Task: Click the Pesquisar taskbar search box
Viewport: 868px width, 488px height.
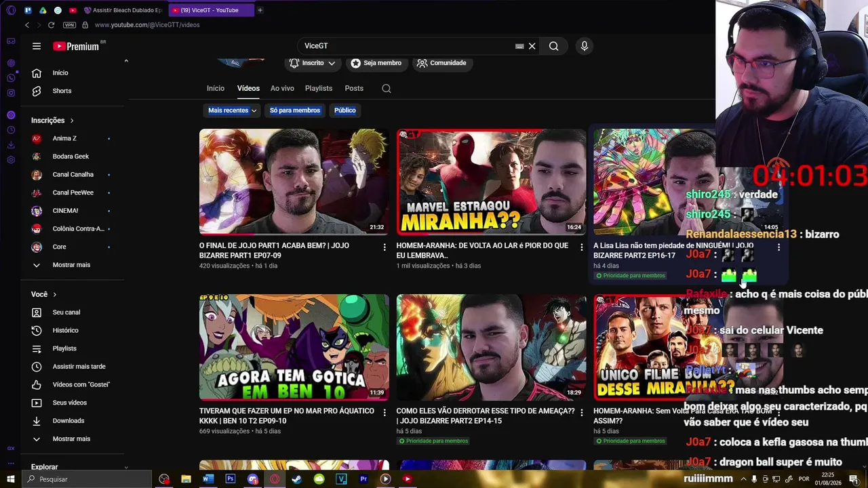Action: pyautogui.click(x=87, y=479)
